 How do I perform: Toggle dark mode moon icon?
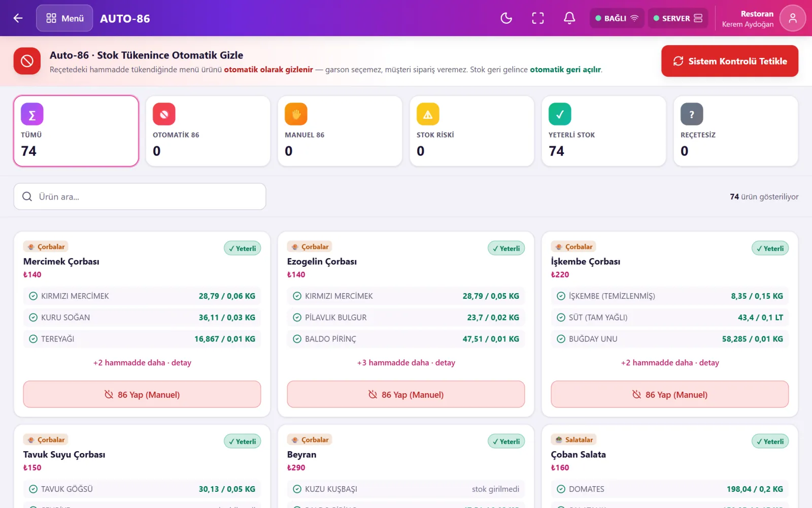pos(506,18)
